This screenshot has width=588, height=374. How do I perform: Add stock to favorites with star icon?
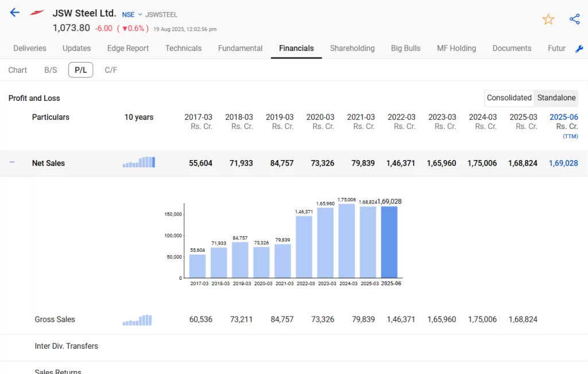(548, 19)
